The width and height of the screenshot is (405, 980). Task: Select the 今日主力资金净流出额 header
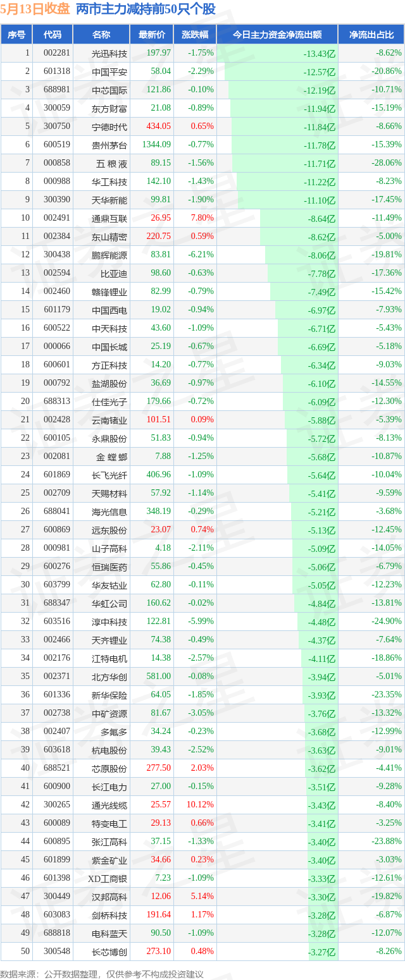277,35
